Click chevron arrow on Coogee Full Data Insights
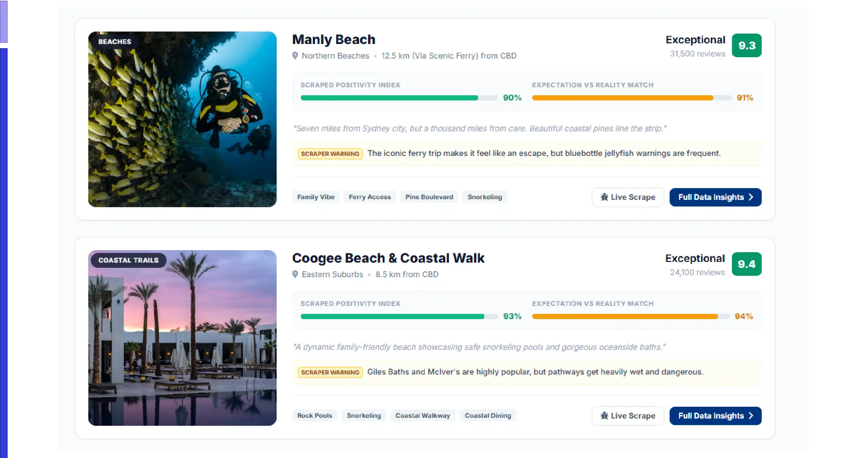The width and height of the screenshot is (868, 458). (x=751, y=416)
